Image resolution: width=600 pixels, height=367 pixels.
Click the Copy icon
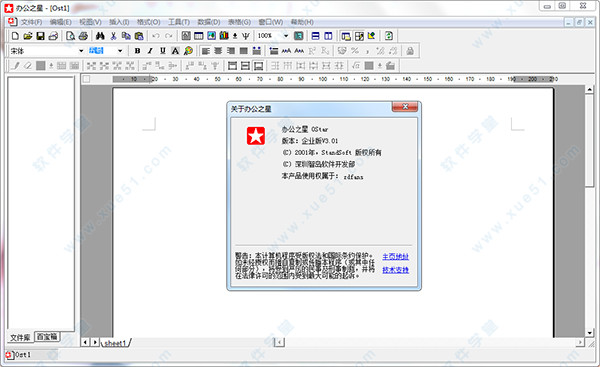pos(126,36)
